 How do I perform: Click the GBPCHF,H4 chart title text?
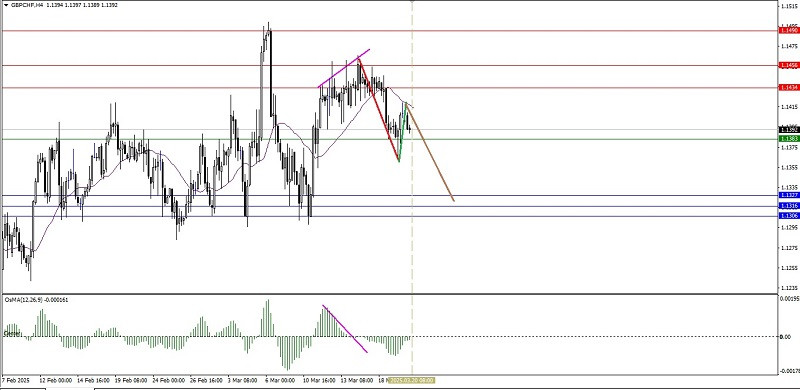pyautogui.click(x=27, y=5)
